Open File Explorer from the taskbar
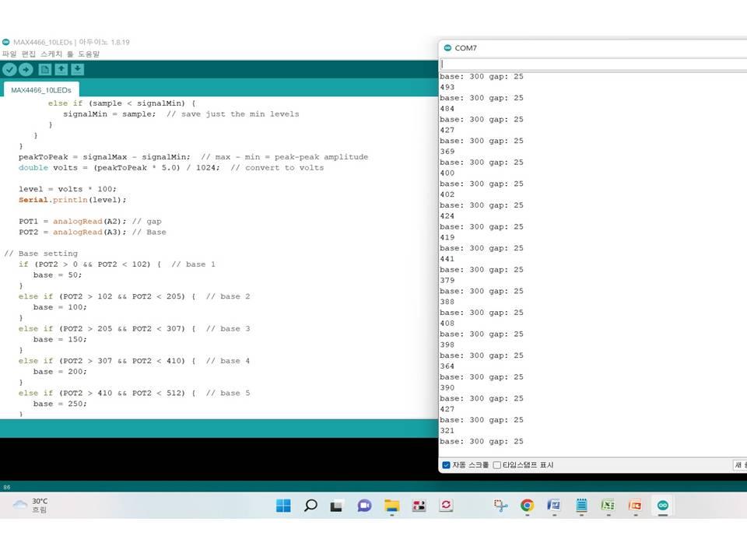 point(392,506)
